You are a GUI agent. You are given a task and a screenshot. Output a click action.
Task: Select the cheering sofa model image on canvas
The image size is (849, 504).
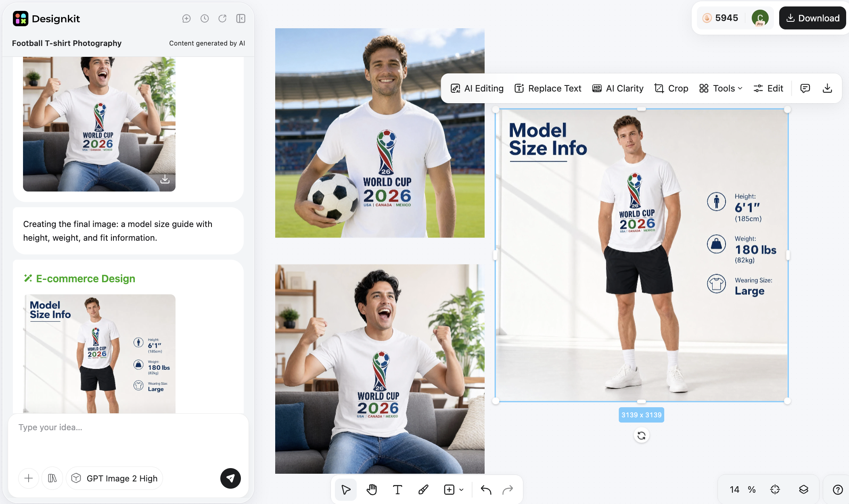click(380, 369)
